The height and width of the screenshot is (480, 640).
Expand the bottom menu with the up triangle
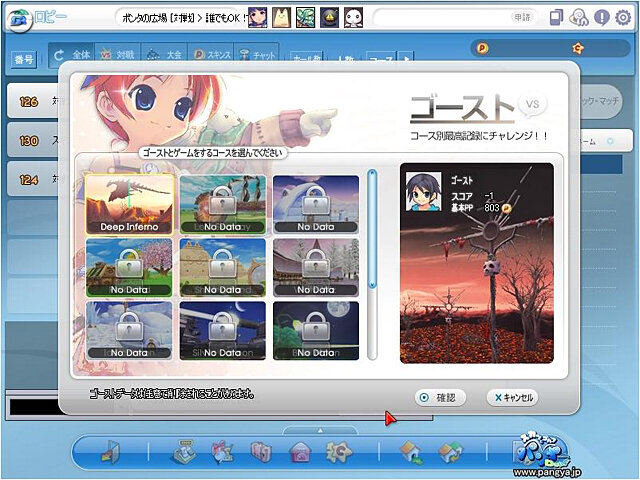click(x=320, y=430)
